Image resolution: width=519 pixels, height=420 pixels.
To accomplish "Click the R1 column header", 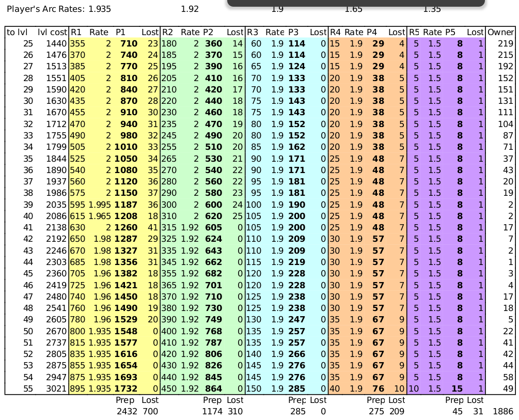I will [76, 32].
